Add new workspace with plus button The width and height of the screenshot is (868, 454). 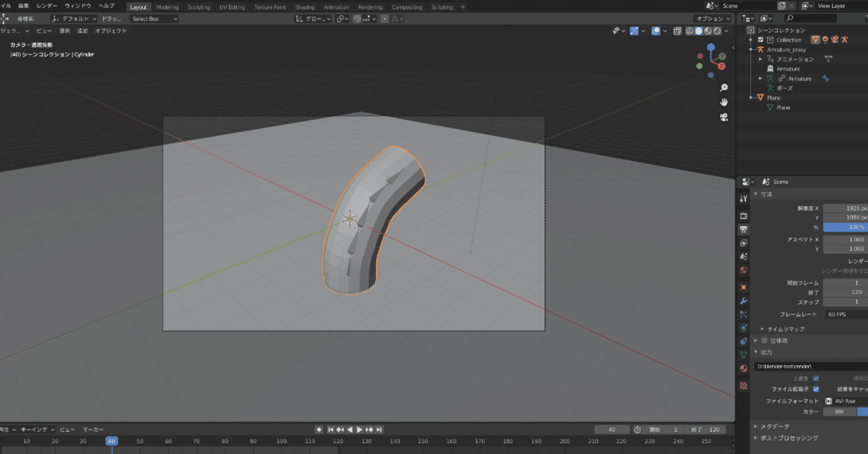(x=463, y=7)
